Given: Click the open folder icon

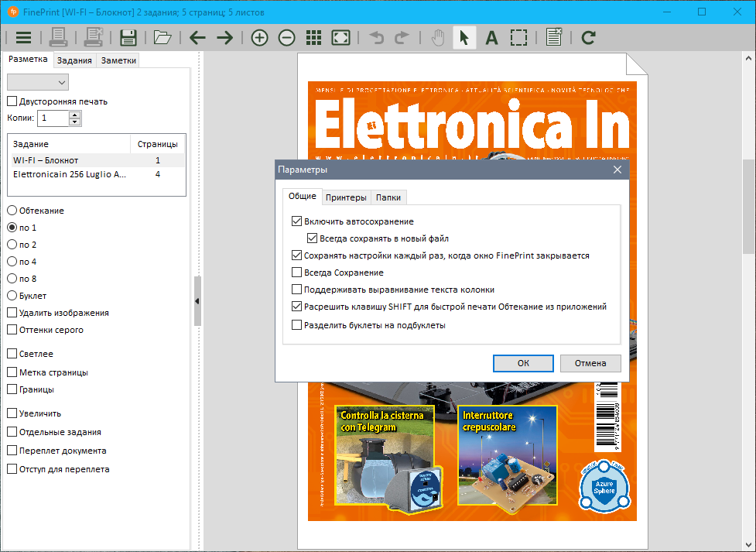Looking at the screenshot, I should coord(162,37).
